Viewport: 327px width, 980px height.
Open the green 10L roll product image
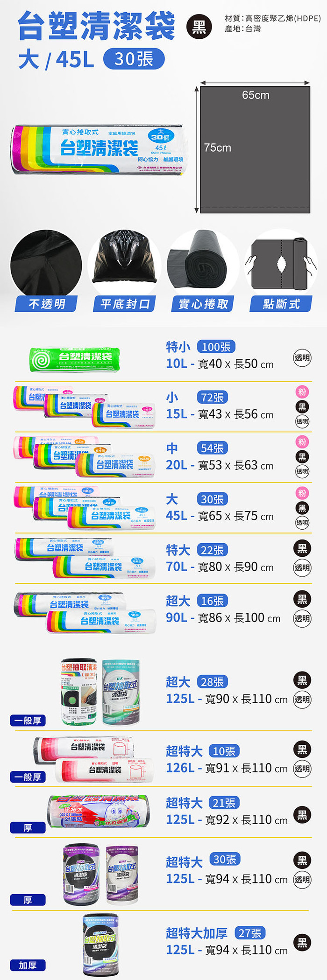pos(75,360)
